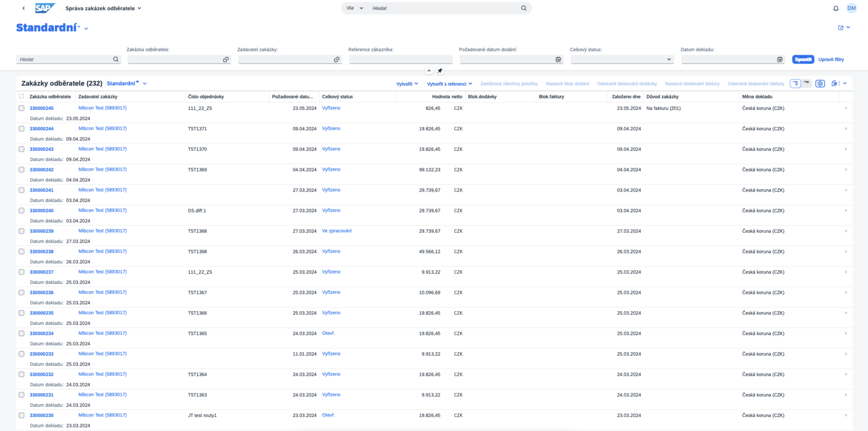Open calendar for Datum dokladu filter
The height and width of the screenshot is (431, 868).
[x=779, y=60]
